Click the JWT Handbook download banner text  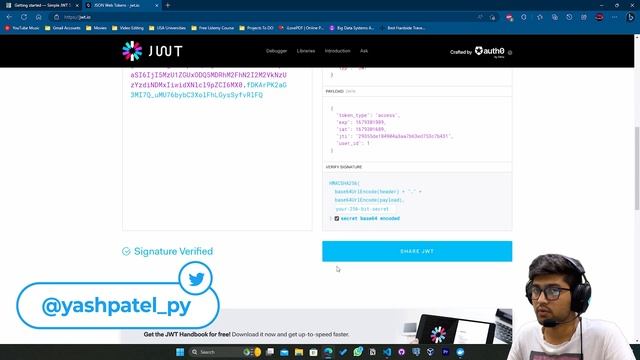pyautogui.click(x=246, y=334)
